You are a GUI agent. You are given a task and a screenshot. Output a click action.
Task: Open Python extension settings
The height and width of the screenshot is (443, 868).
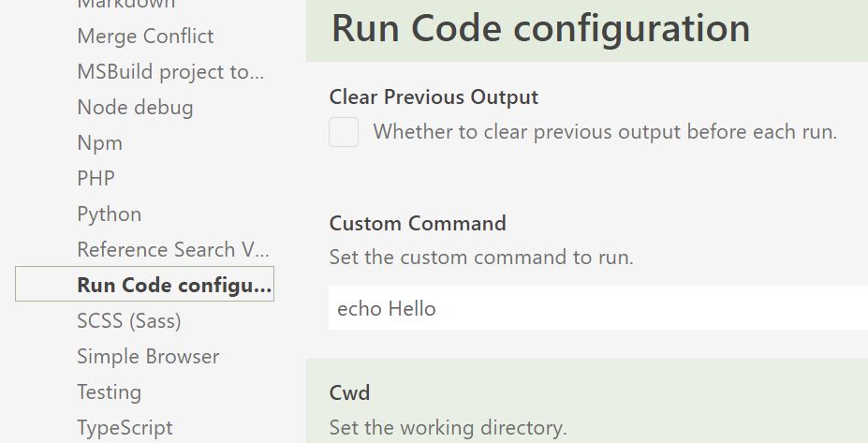pyautogui.click(x=109, y=214)
